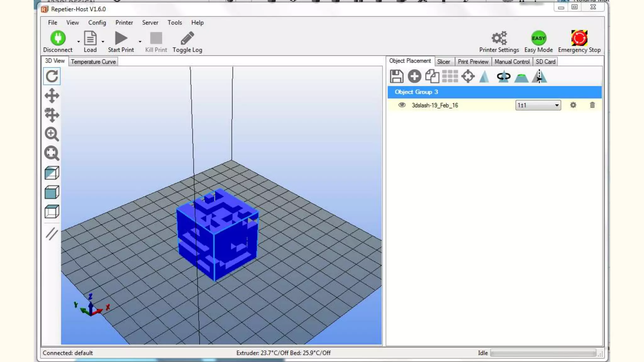
Task: Click the Mirror Object icon
Action: pyautogui.click(x=539, y=76)
